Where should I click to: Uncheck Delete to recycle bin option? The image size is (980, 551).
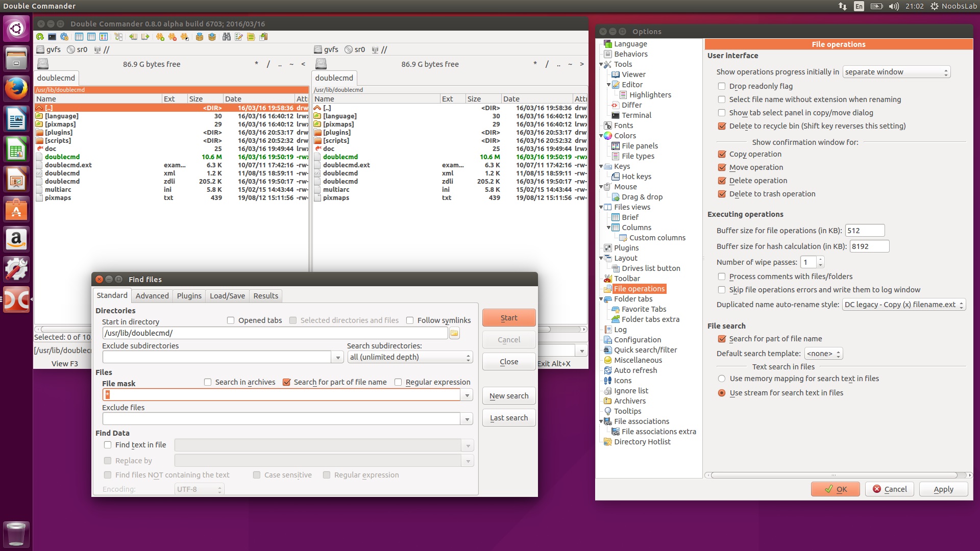[722, 126]
